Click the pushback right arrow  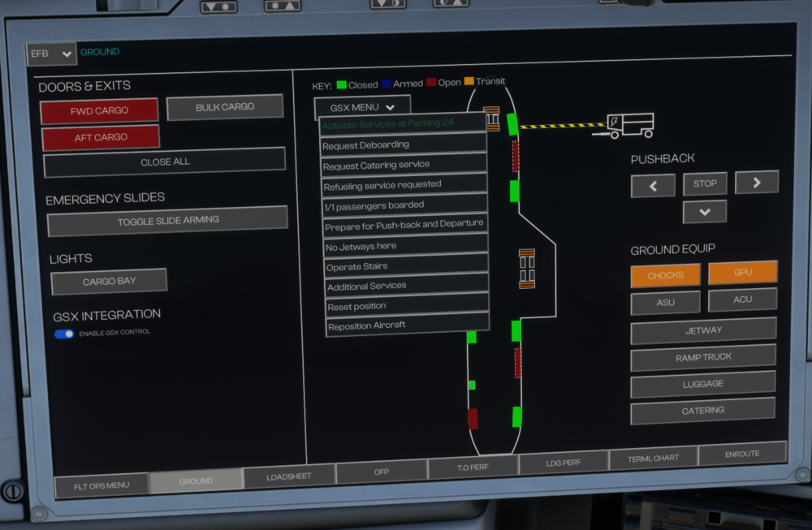coord(756,182)
